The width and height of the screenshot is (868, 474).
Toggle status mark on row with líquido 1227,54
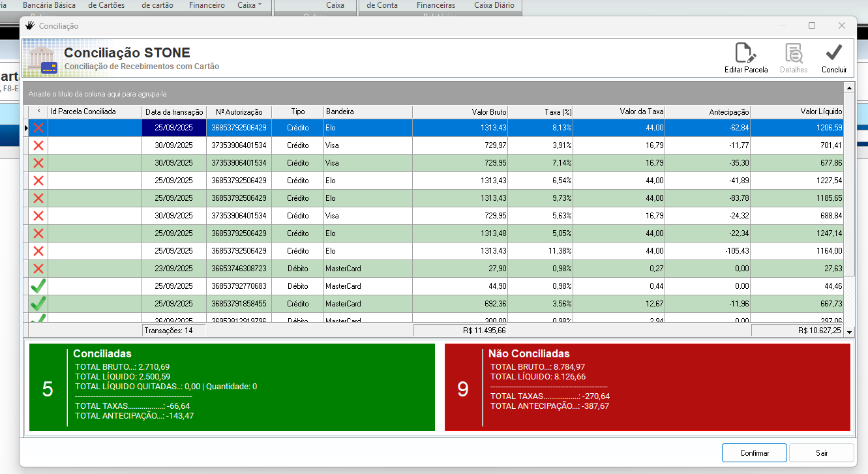(x=38, y=181)
